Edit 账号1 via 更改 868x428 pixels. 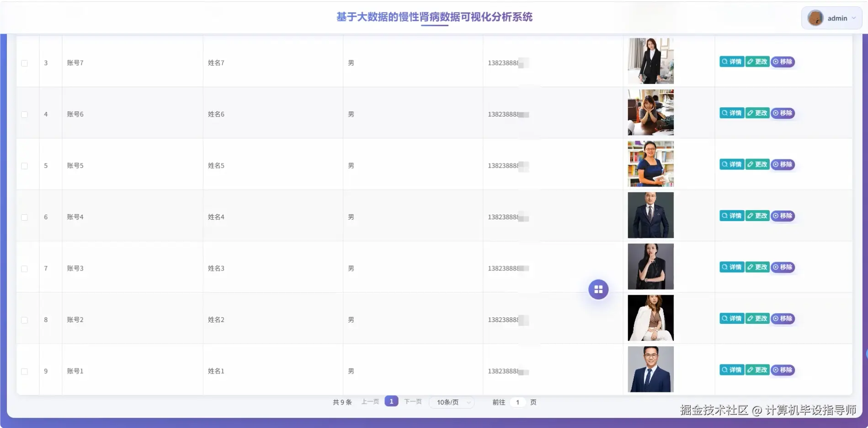pos(757,370)
